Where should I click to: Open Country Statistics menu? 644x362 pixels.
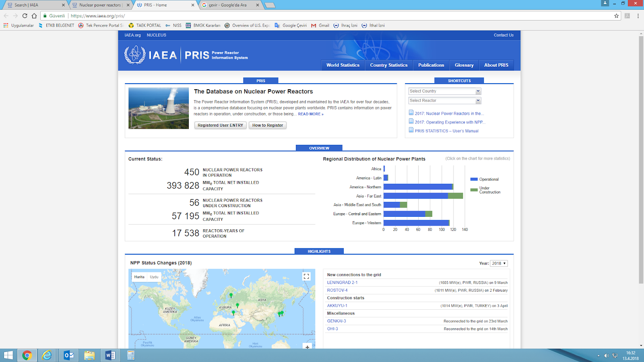(x=389, y=65)
